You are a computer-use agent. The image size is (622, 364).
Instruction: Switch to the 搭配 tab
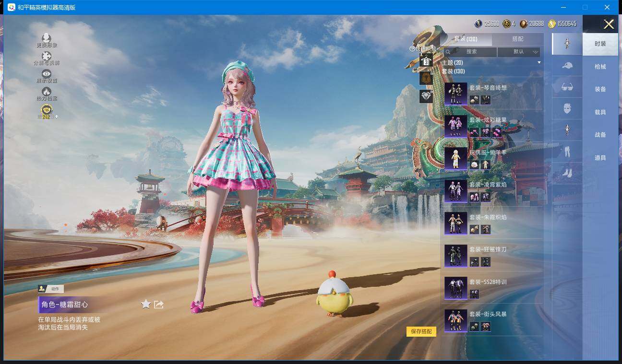(x=517, y=39)
